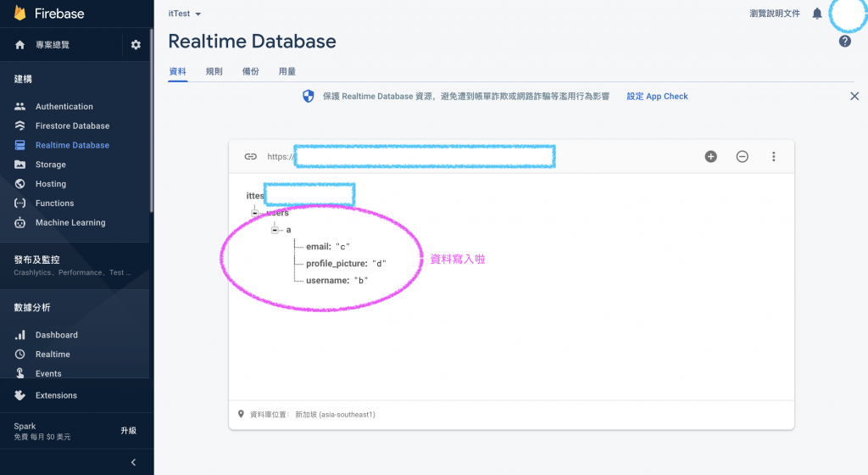This screenshot has width=868, height=475.
Task: Open 瀏覽說明文件 docs link
Action: pos(775,14)
